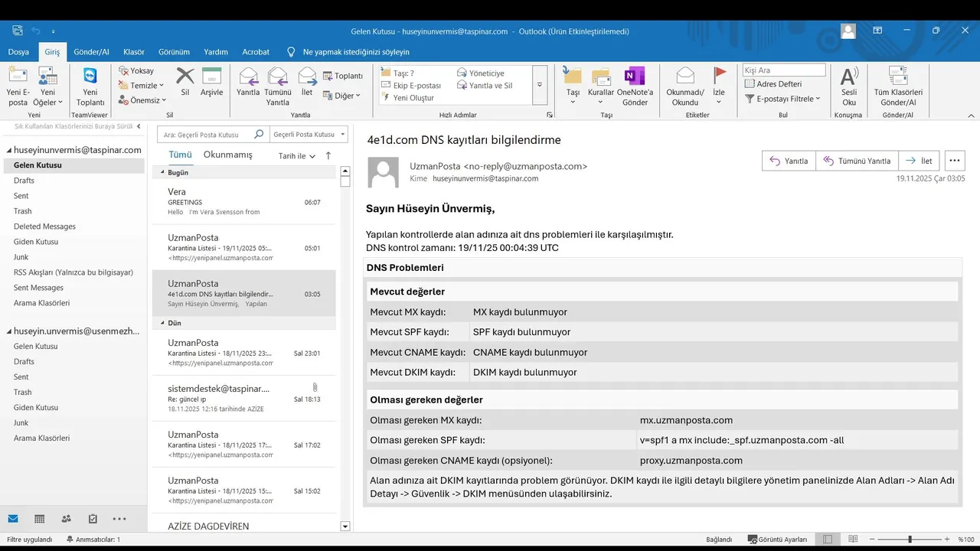Image resolution: width=980 pixels, height=551 pixels.
Task: Open E-postayı Filtrele dropdown
Action: point(782,99)
